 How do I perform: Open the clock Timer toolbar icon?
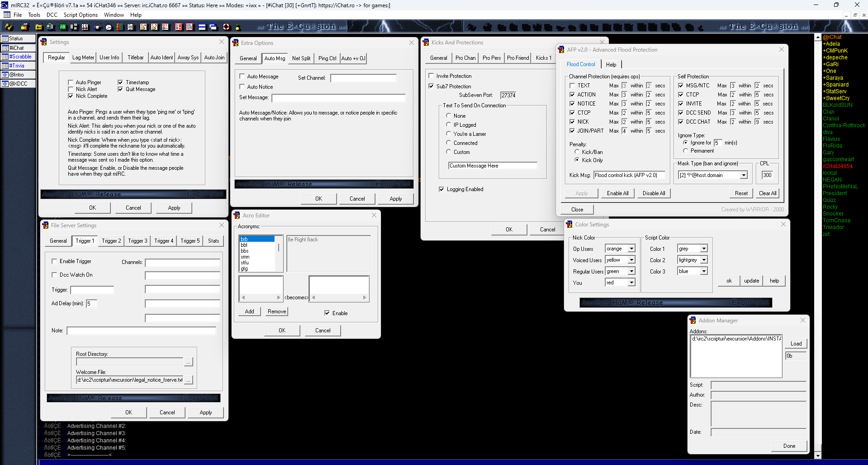109,27
